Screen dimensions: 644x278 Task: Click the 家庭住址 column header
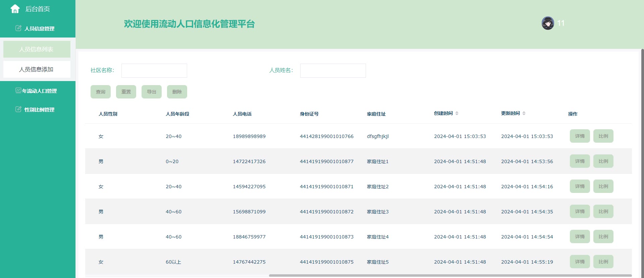point(376,114)
